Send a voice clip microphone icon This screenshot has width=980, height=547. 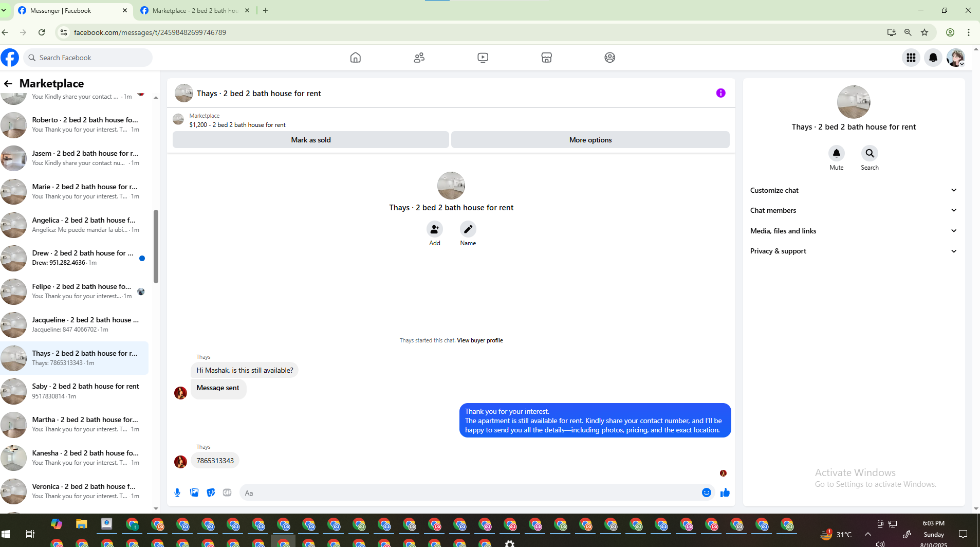click(177, 493)
